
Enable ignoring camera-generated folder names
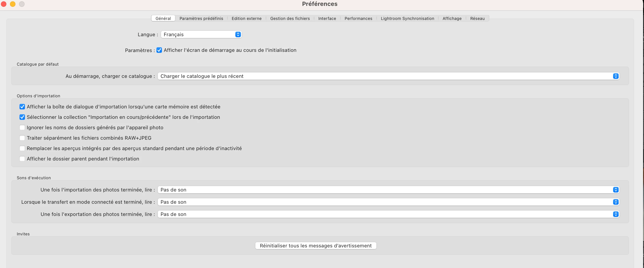22,127
